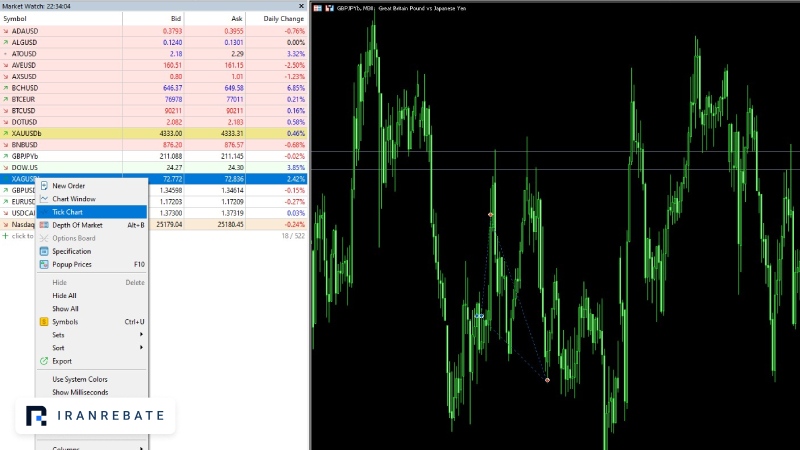
Task: Choose Show All in the context menu
Action: [65, 309]
